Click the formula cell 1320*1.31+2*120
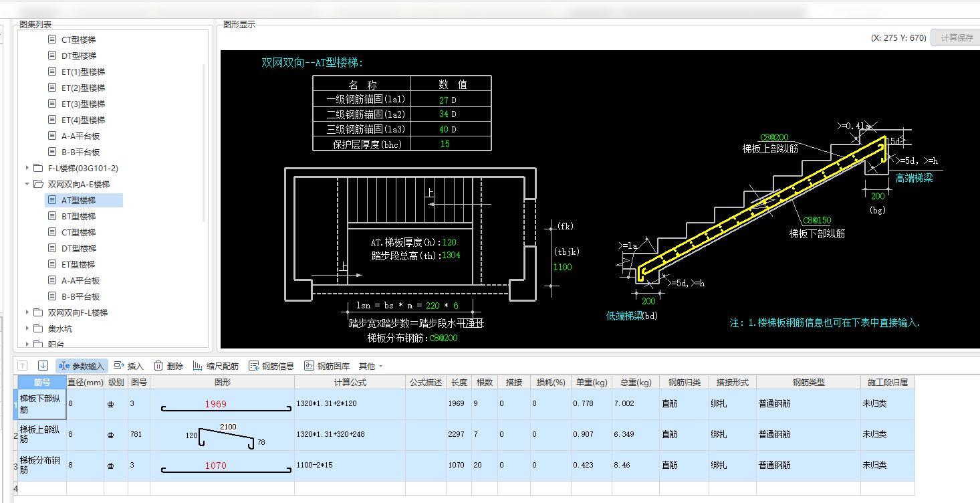This screenshot has width=980, height=503. (350, 404)
